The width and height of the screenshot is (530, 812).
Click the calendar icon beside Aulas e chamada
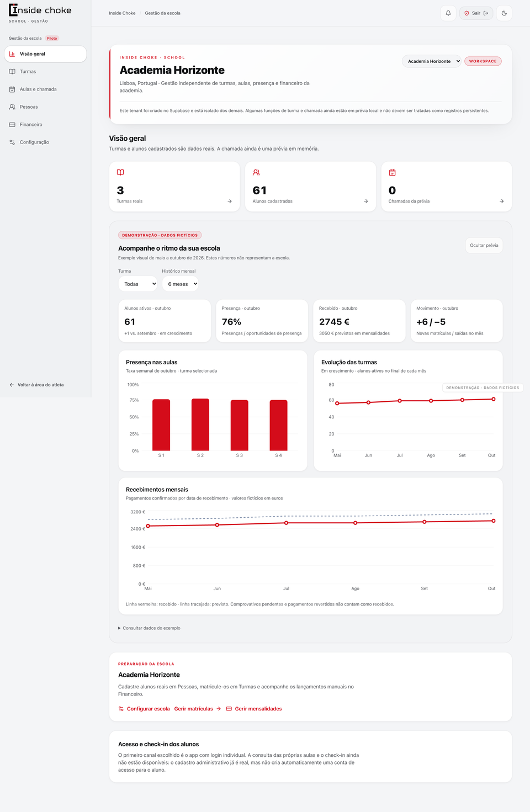pos(12,89)
